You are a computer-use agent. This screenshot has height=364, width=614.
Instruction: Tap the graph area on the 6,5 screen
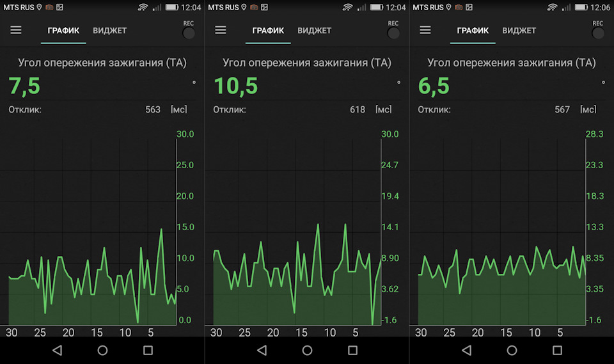point(501,231)
